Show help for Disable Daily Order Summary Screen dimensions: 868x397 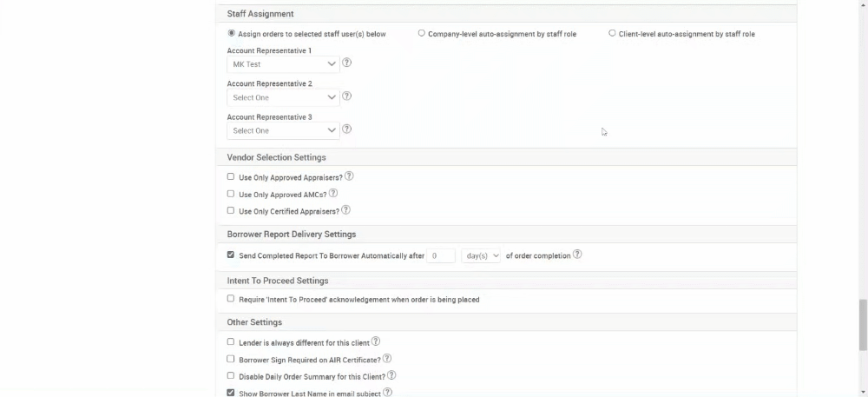tap(391, 375)
